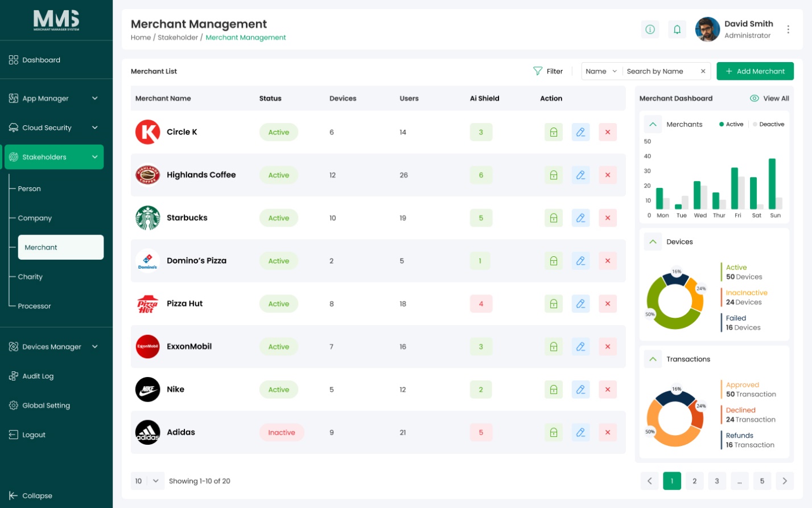Go to page 2 in pagination
The height and width of the screenshot is (508, 812).
pyautogui.click(x=694, y=481)
